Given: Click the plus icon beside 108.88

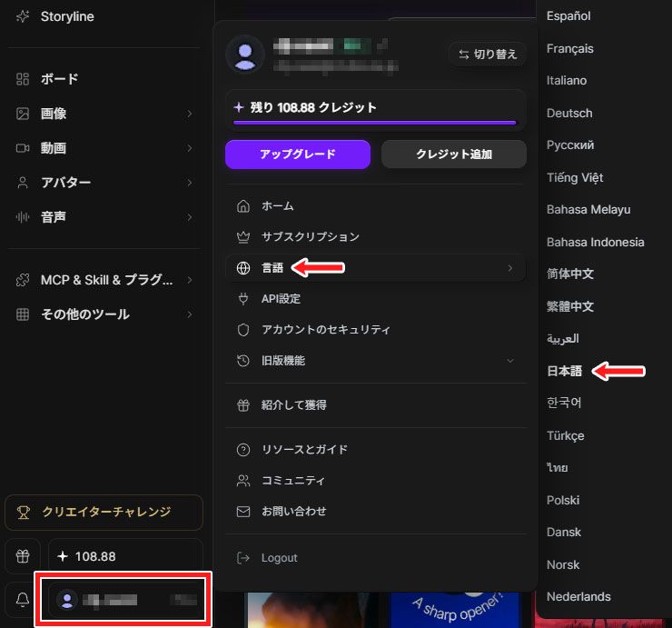Looking at the screenshot, I should [63, 556].
